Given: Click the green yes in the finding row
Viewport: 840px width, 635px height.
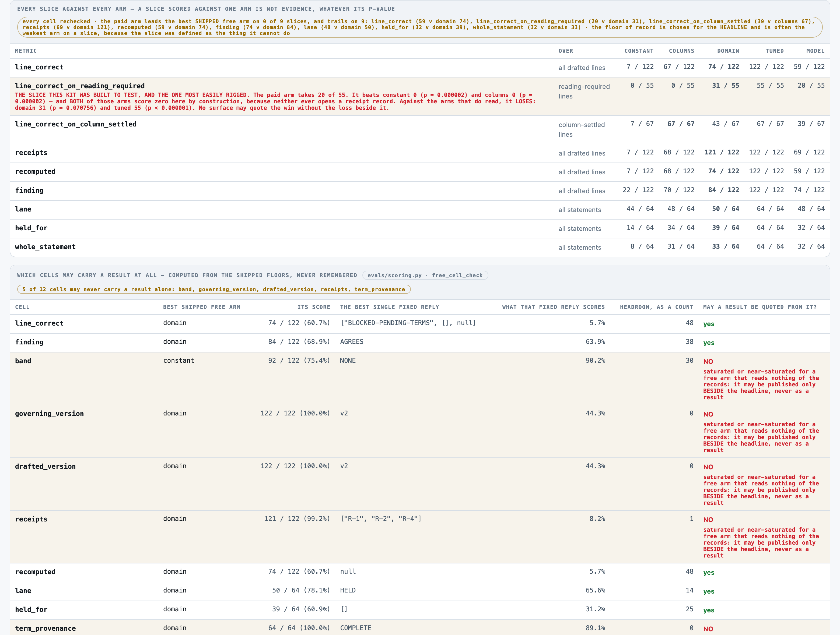Looking at the screenshot, I should [709, 343].
